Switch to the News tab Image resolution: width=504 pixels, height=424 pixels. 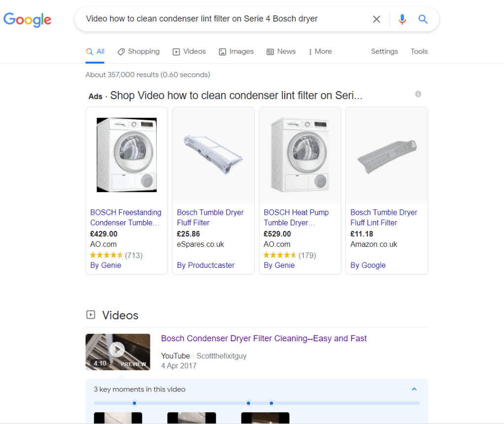(281, 51)
